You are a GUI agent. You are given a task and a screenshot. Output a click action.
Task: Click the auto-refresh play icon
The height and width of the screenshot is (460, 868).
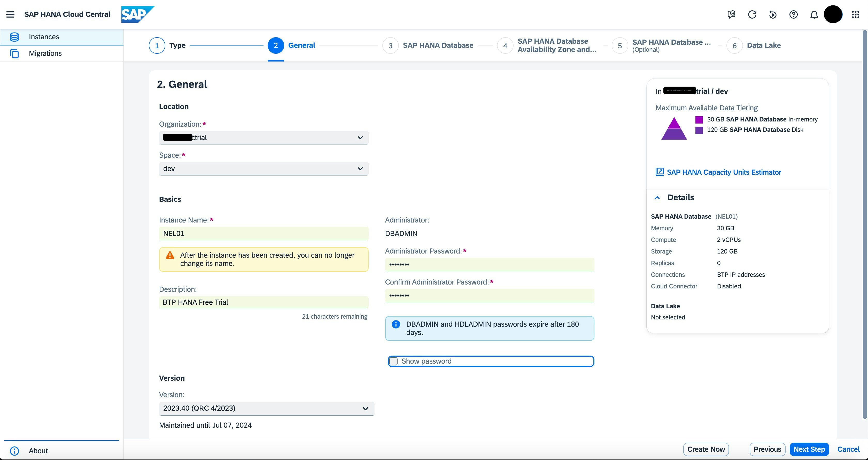(773, 14)
